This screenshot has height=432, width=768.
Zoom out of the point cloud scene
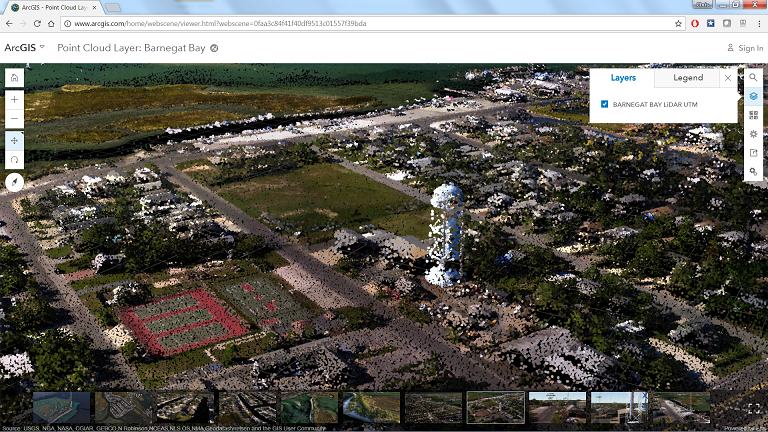[14, 118]
